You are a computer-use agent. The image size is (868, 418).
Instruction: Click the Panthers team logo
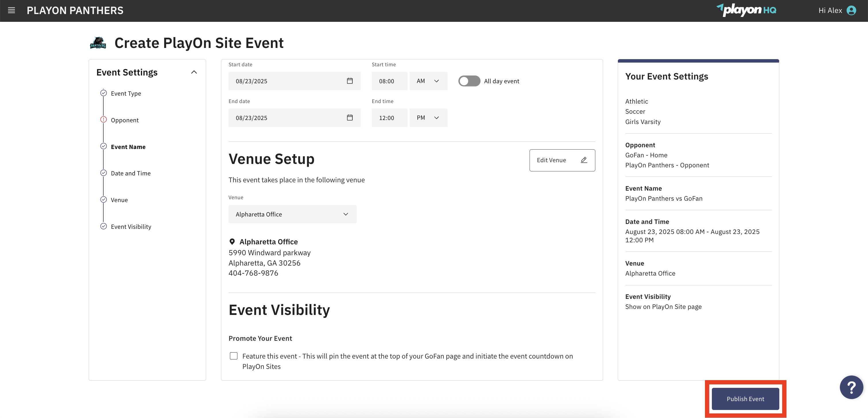pyautogui.click(x=98, y=43)
